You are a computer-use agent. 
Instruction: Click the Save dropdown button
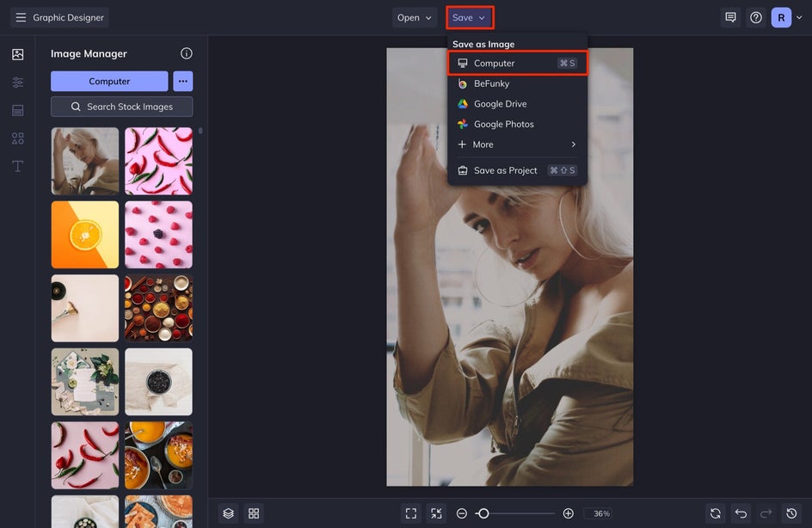pos(469,17)
